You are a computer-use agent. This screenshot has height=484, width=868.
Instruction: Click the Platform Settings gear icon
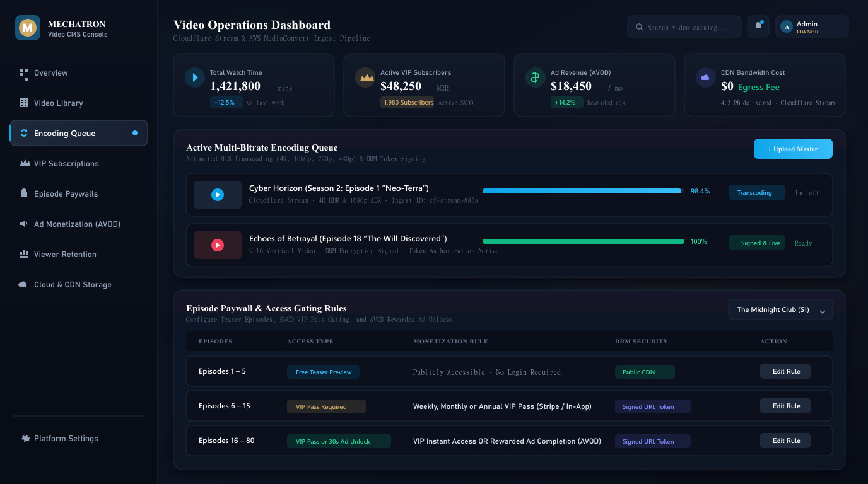[25, 438]
